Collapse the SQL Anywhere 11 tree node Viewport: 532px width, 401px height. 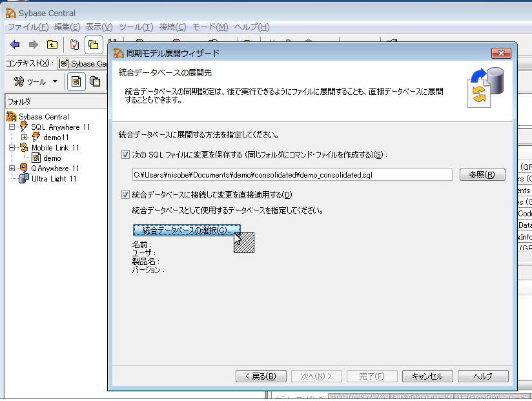tap(12, 127)
